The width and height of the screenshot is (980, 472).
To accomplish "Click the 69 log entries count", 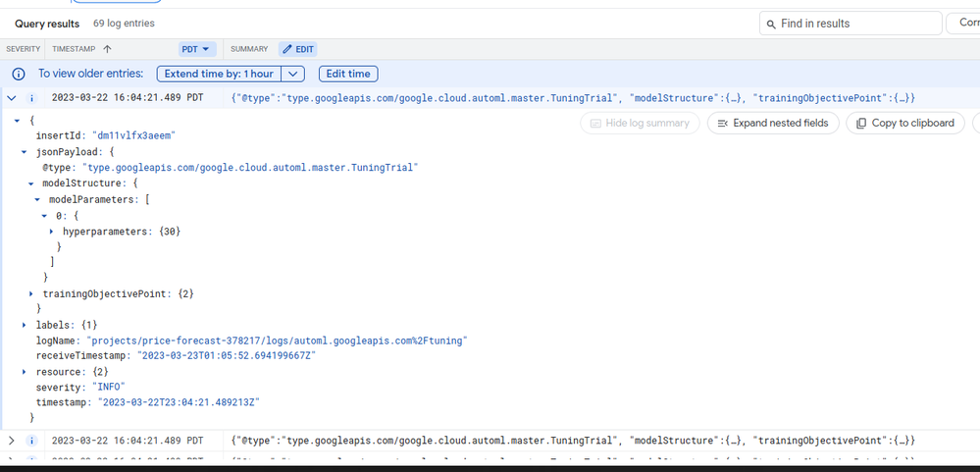I will pos(124,24).
